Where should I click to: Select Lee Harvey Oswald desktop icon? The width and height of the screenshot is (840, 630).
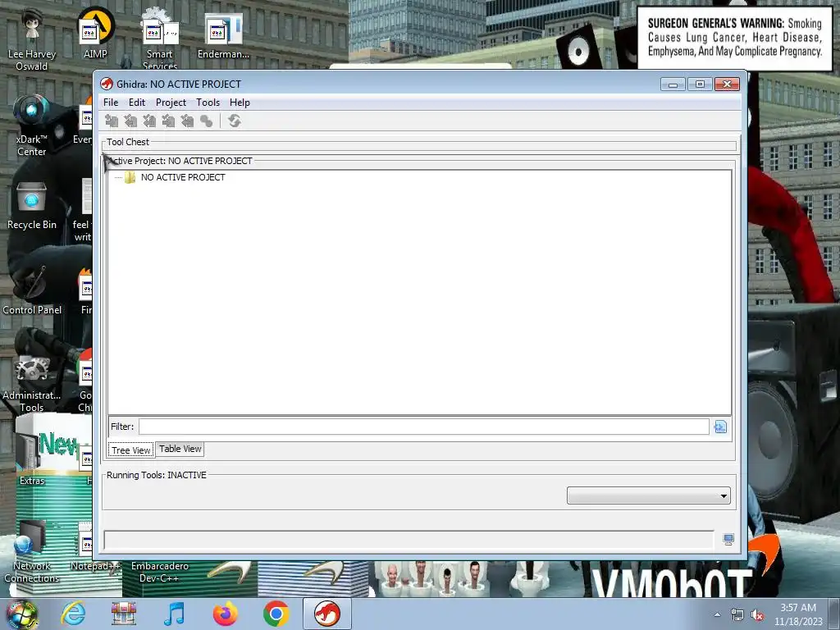click(x=32, y=41)
